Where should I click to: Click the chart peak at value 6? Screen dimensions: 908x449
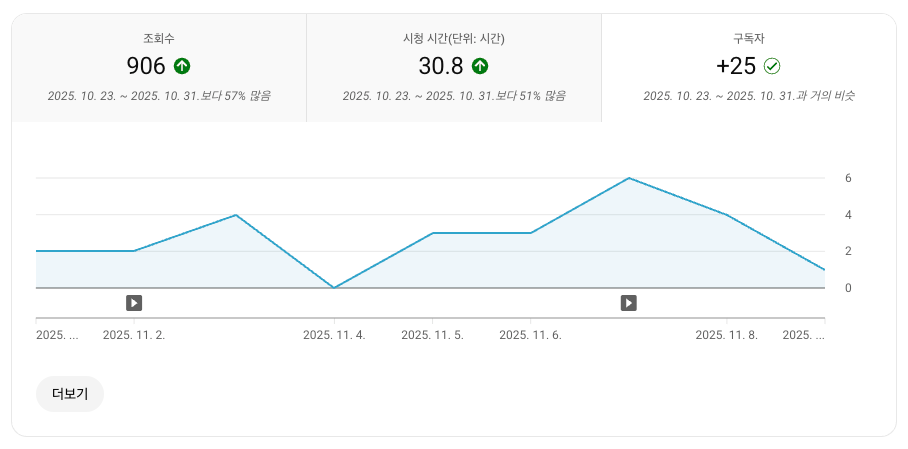628,178
